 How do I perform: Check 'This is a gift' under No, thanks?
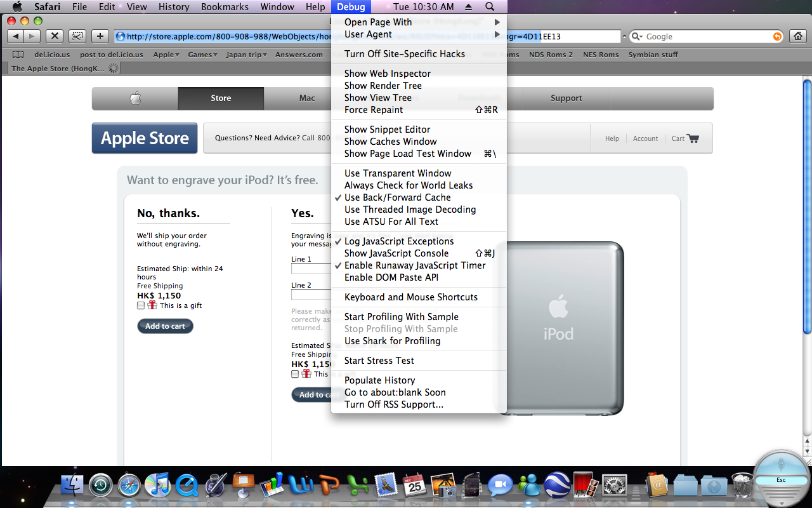coord(141,305)
